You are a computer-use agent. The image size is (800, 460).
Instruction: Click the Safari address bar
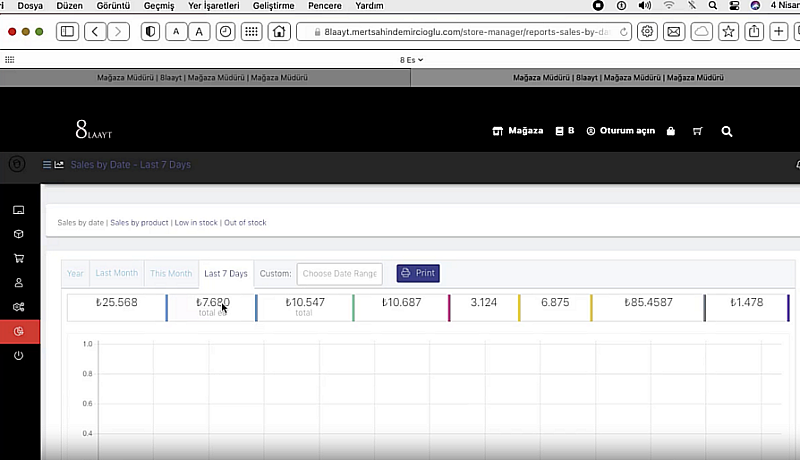point(463,32)
